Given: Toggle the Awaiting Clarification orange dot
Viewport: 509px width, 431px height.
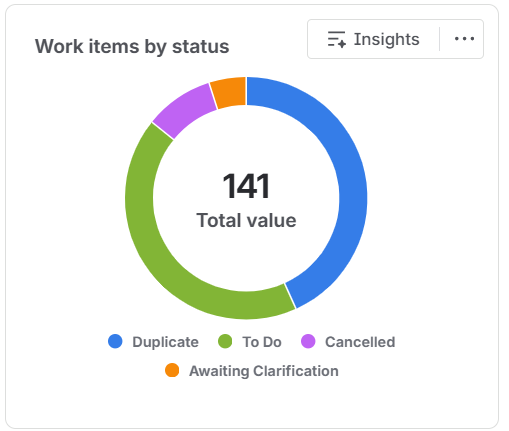Looking at the screenshot, I should coord(172,370).
